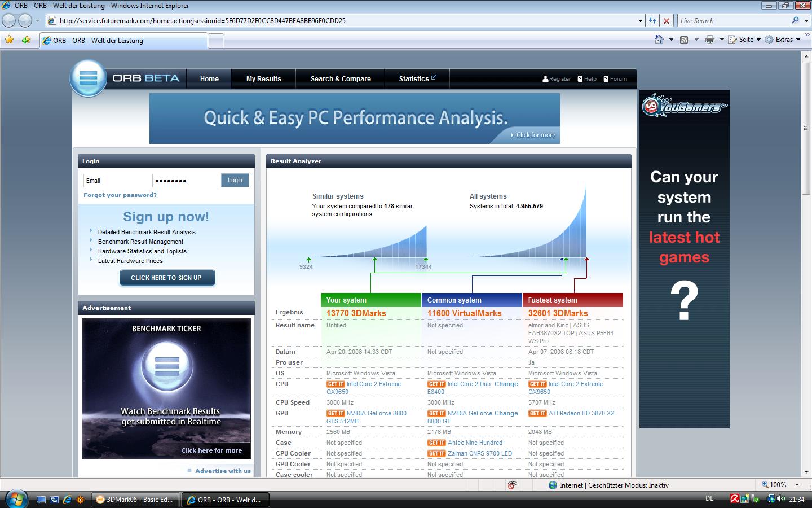Open the Home button dropdown arrow
This screenshot has height=508, width=812.
coord(671,40)
